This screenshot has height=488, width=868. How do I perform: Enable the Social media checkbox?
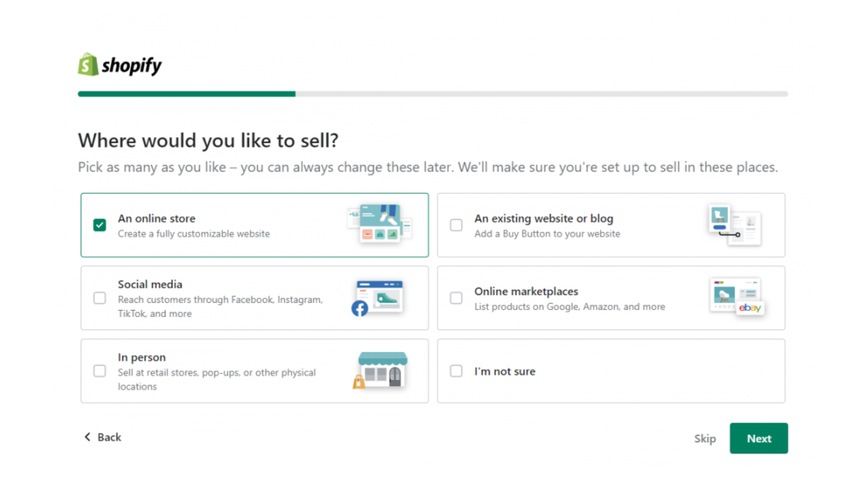point(100,298)
